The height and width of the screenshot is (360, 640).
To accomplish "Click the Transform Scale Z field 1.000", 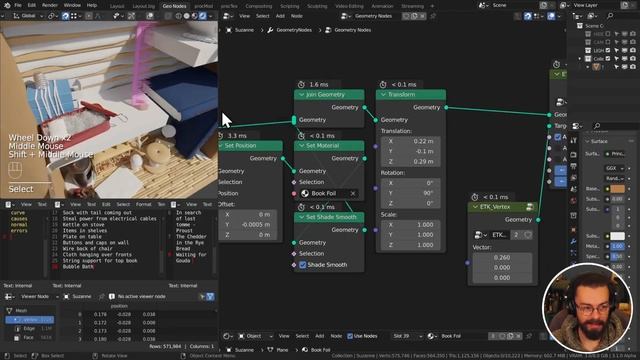I will 411,245.
